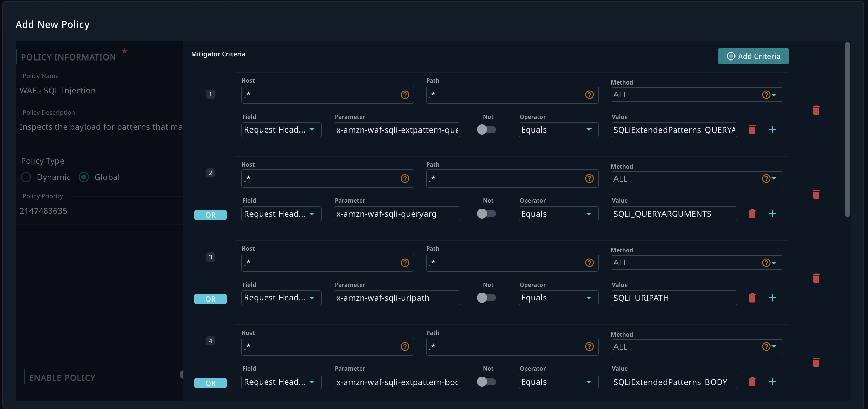Click the Add Criteria button
868x409 pixels.
tap(753, 56)
